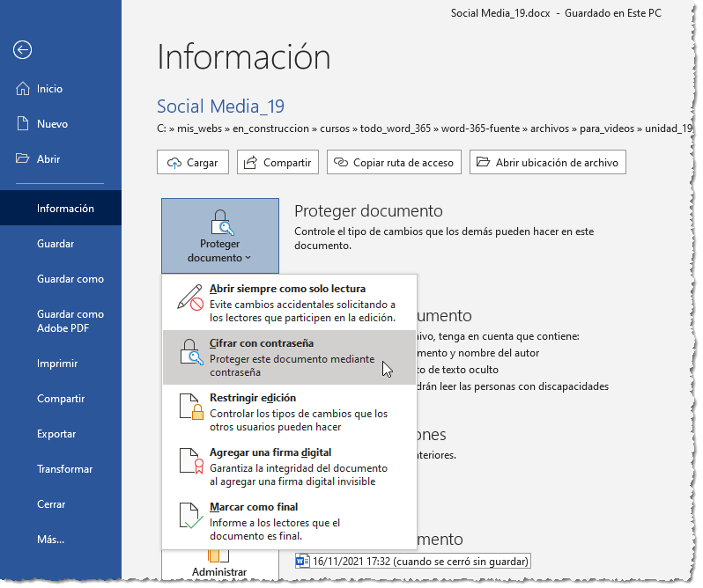Screen dimensions: 703x588
Task: Click the Nuevo blank page icon
Action: 22,123
